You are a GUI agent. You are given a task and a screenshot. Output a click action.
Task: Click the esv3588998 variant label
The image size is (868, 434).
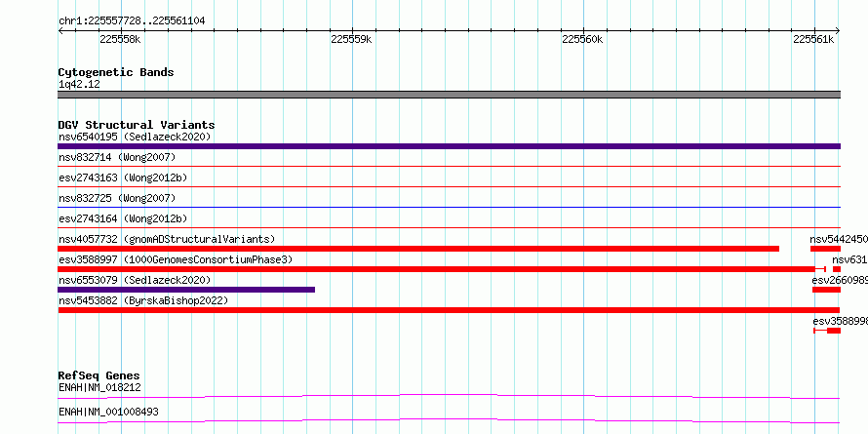pos(841,321)
